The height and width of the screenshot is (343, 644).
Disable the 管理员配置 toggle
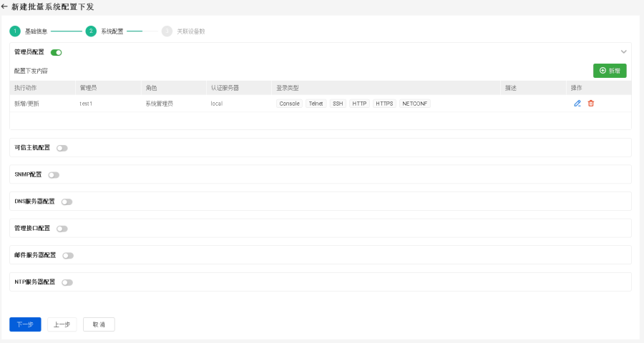57,52
